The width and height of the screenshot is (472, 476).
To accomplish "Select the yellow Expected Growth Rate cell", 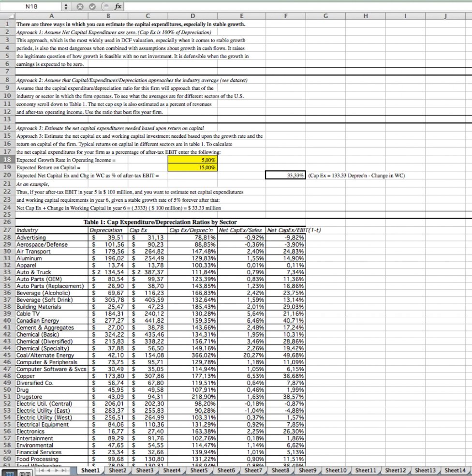I will [x=192, y=160].
